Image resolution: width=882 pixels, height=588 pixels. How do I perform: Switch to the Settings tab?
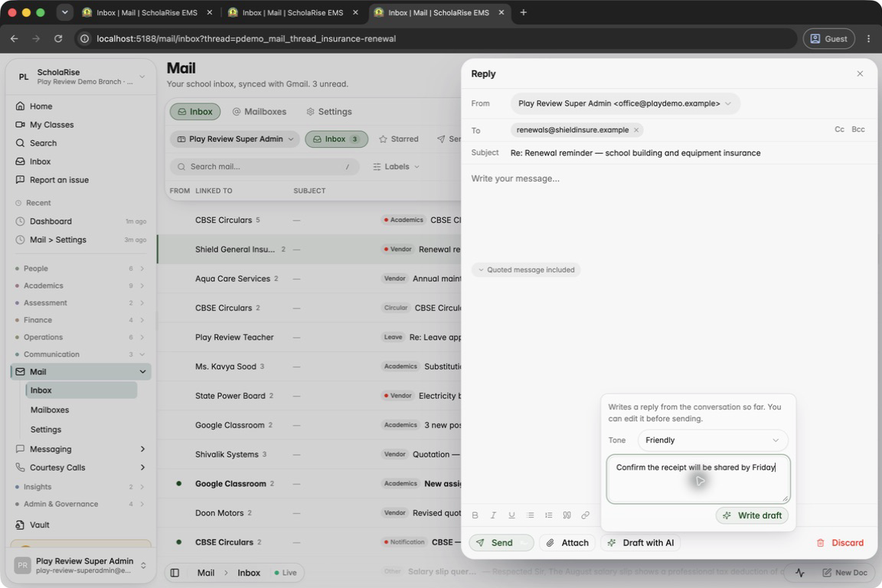click(329, 112)
